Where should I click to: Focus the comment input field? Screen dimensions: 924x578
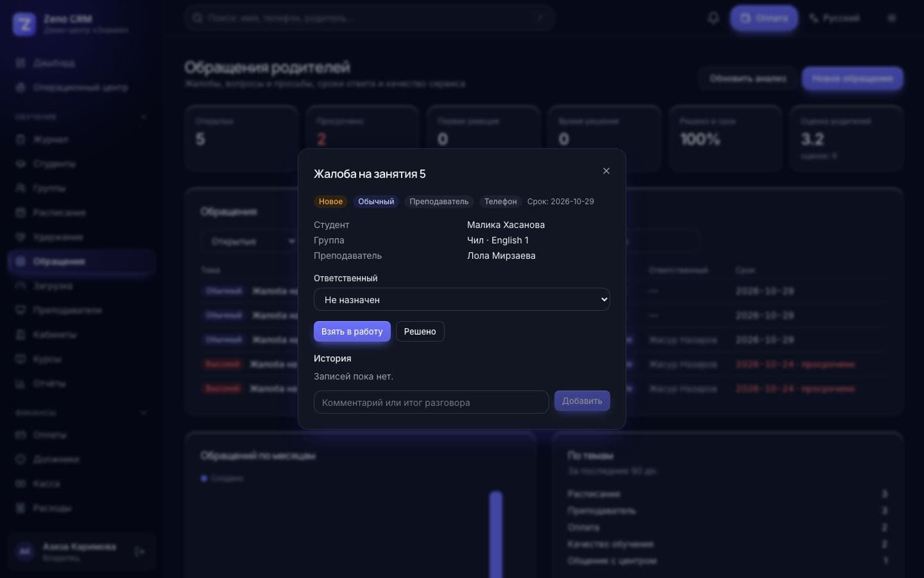pos(431,402)
